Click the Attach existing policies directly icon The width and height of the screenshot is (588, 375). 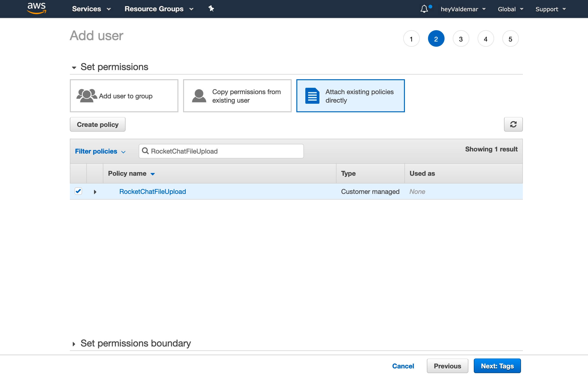coord(311,95)
